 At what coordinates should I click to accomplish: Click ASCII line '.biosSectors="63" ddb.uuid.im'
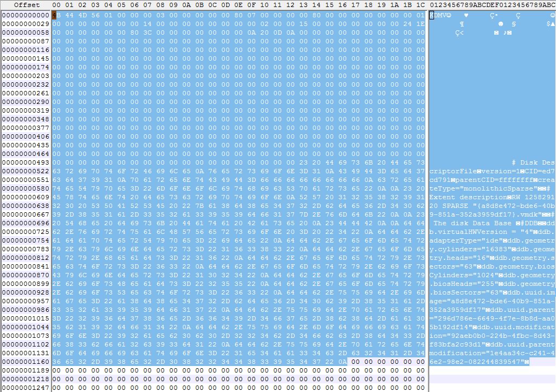pos(492,292)
